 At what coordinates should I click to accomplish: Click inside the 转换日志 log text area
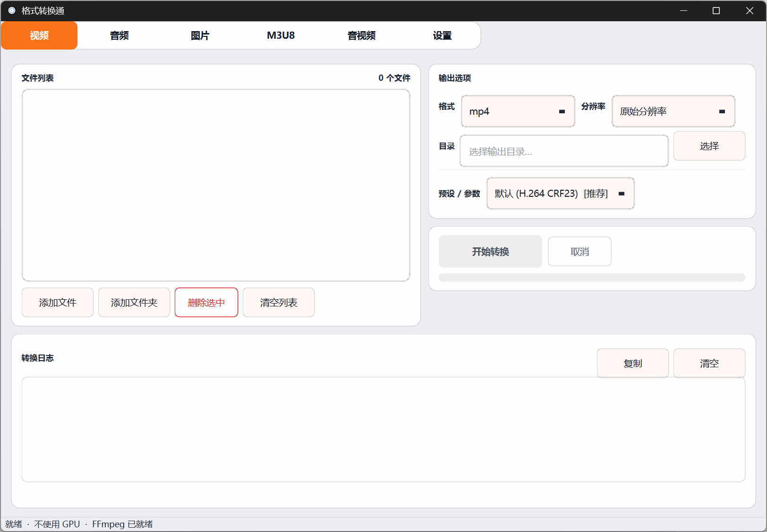pyautogui.click(x=383, y=430)
